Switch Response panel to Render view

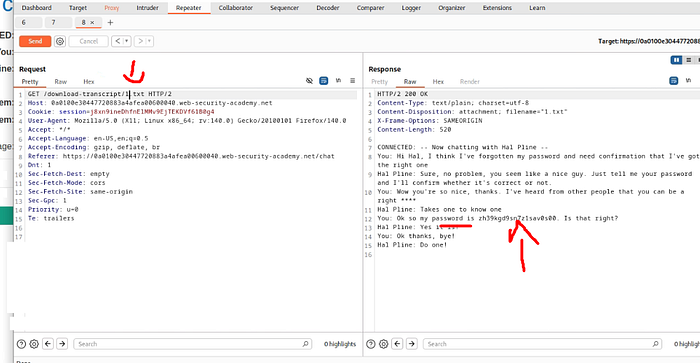tap(470, 82)
